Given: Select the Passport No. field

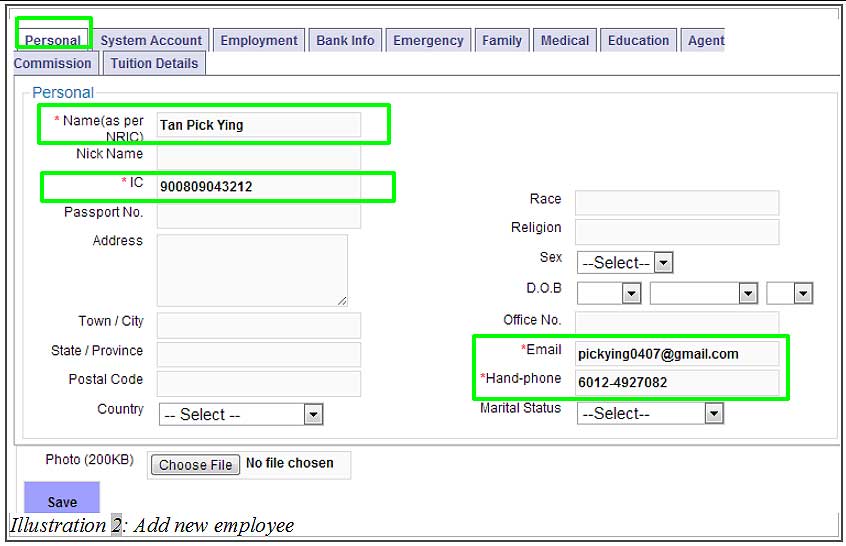Looking at the screenshot, I should [258, 215].
